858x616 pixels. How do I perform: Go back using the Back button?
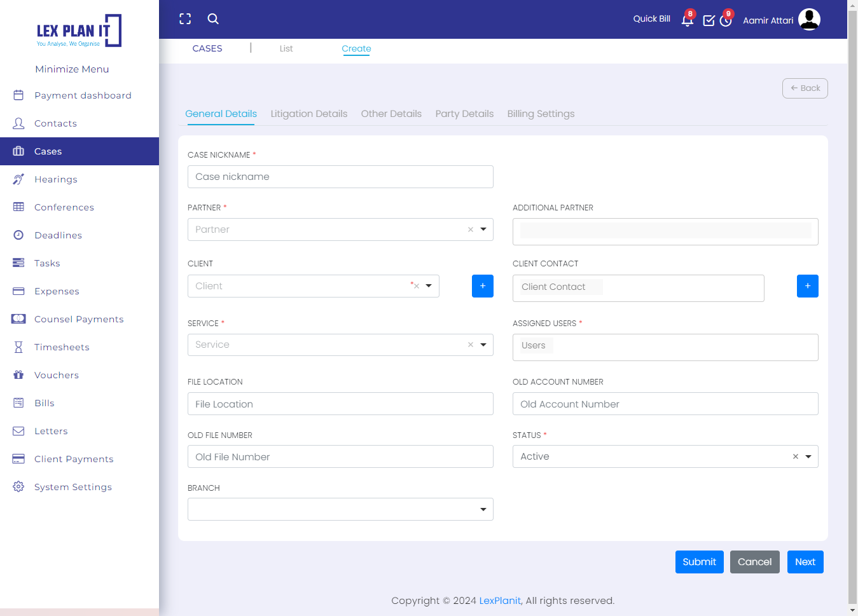(x=805, y=88)
